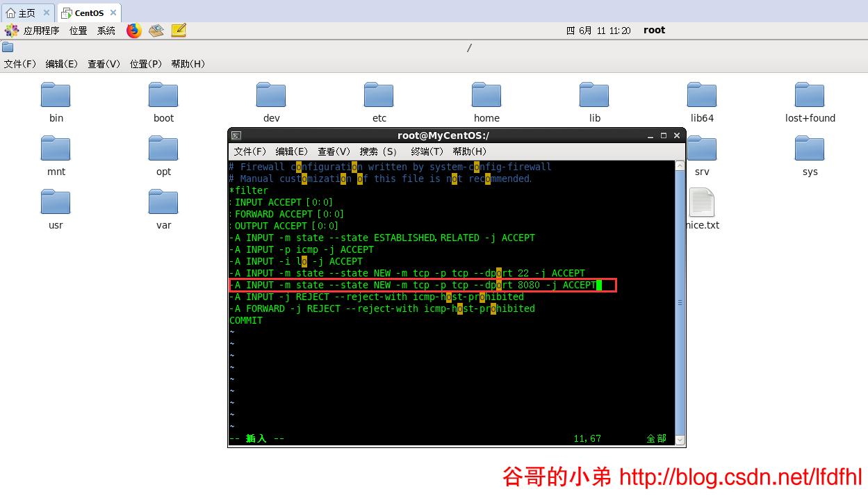The width and height of the screenshot is (868, 496).
Task: Open the etc folder
Action: pyautogui.click(x=379, y=95)
